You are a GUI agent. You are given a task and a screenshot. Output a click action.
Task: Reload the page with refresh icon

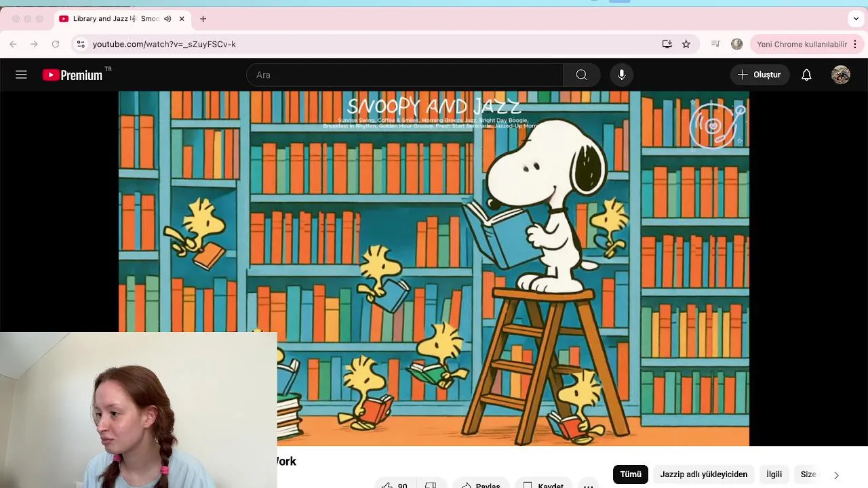coord(56,44)
